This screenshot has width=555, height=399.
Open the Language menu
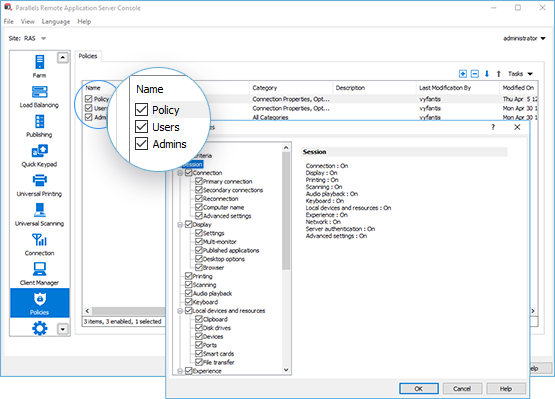coord(56,22)
